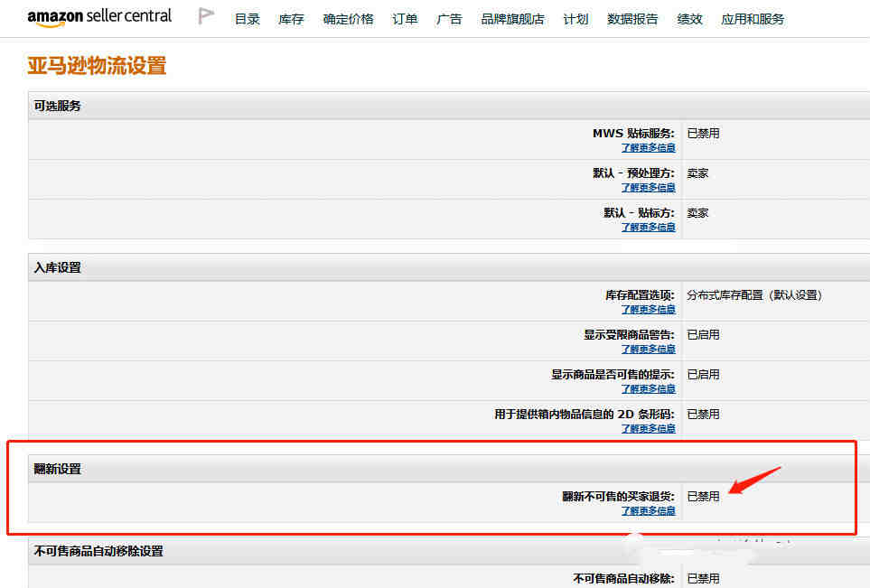
Task: Open the 库存 menu
Action: coord(291,19)
